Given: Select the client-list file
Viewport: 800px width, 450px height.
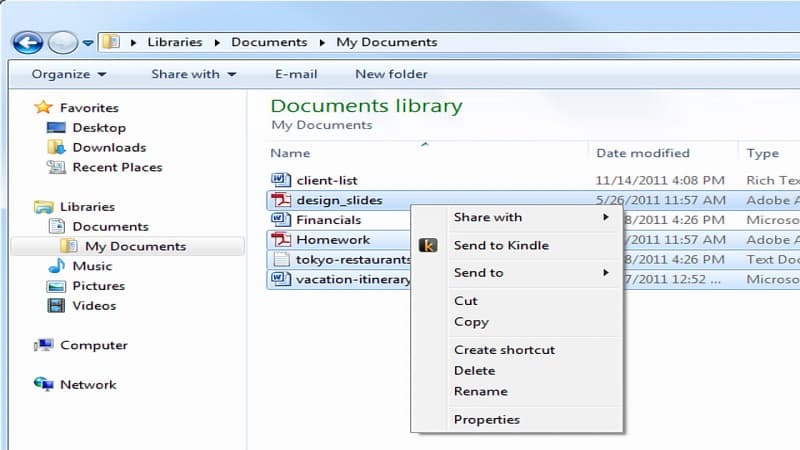Looking at the screenshot, I should coord(327,180).
